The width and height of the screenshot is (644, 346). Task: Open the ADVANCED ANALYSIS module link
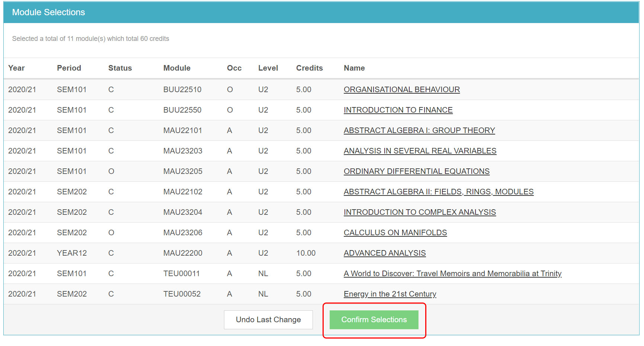click(385, 253)
